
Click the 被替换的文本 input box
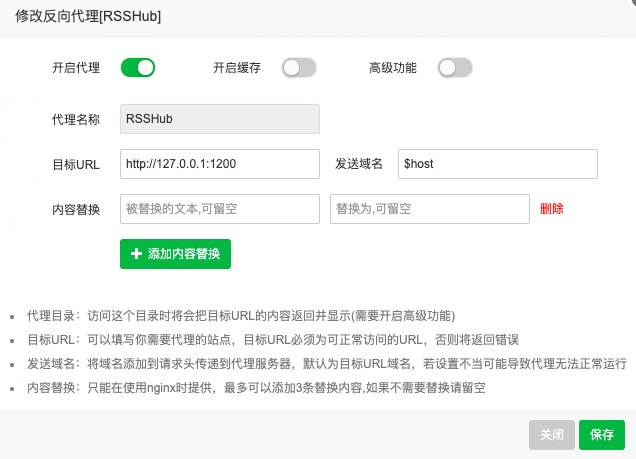click(219, 209)
